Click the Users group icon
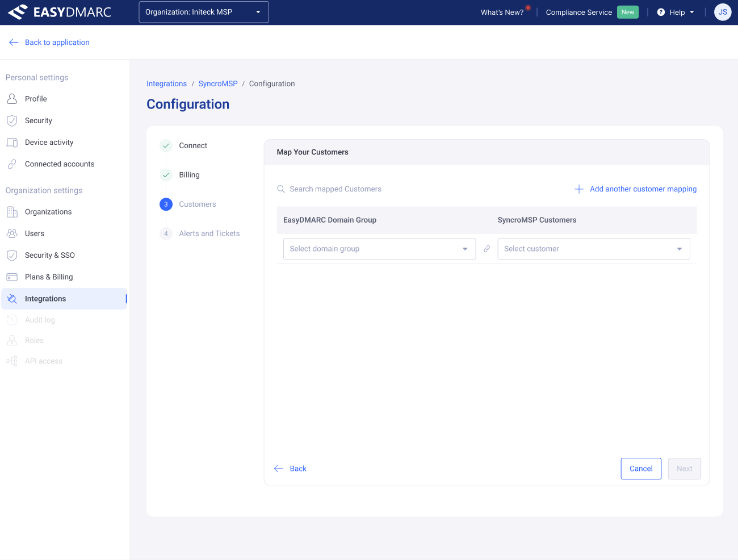738x560 pixels. (12, 233)
